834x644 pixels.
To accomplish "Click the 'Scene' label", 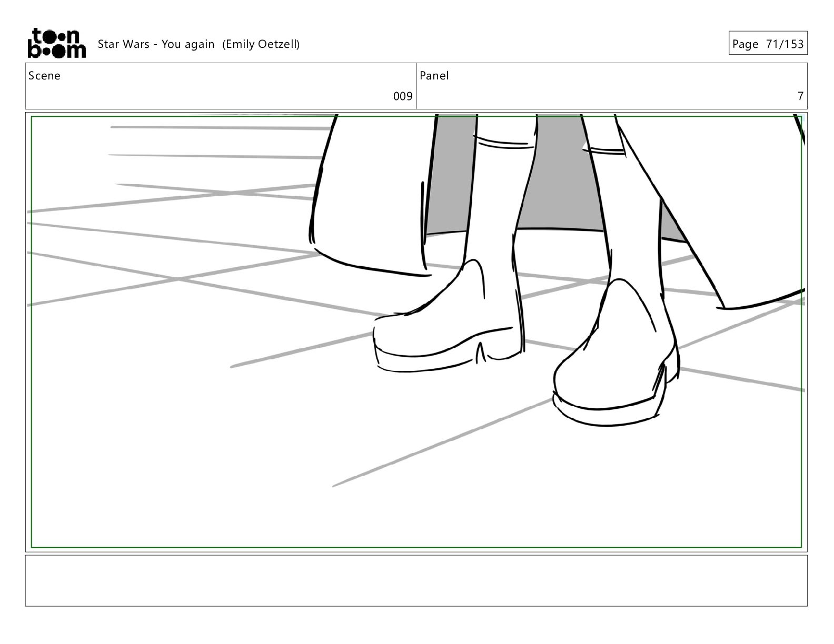I will [x=44, y=76].
